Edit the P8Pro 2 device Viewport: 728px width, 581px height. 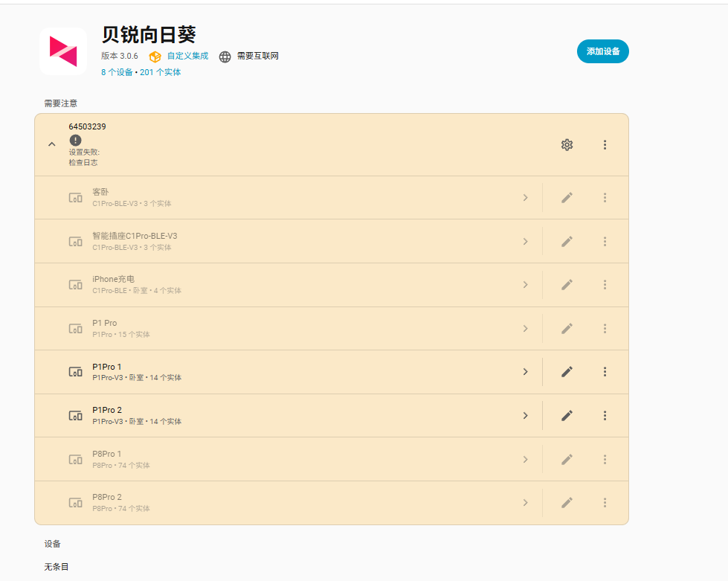point(567,502)
